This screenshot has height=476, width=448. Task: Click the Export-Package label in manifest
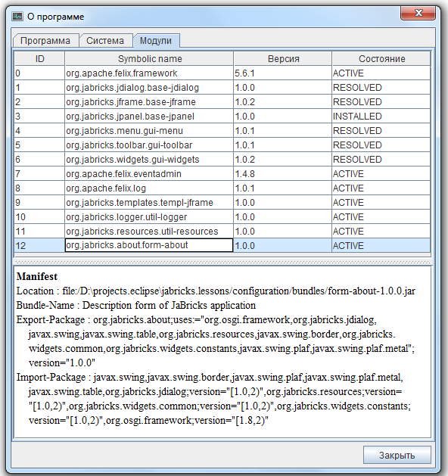51,319
